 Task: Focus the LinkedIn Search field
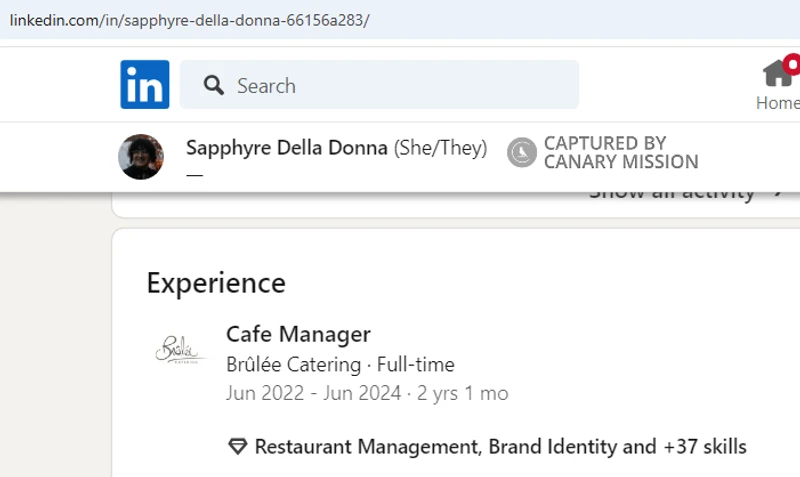379,85
